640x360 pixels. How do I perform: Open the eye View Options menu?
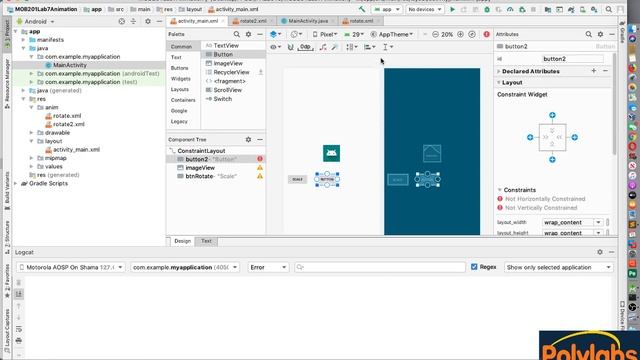(x=276, y=47)
